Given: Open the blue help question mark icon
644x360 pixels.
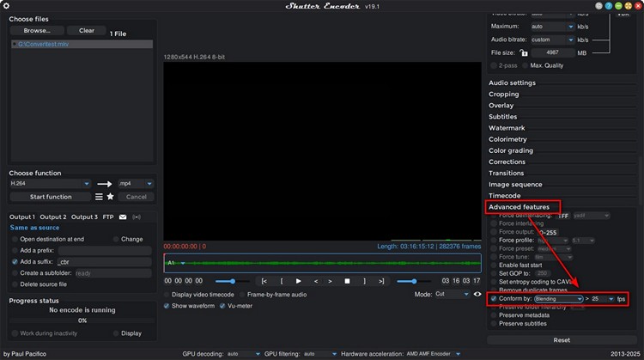Looking at the screenshot, I should 608,6.
